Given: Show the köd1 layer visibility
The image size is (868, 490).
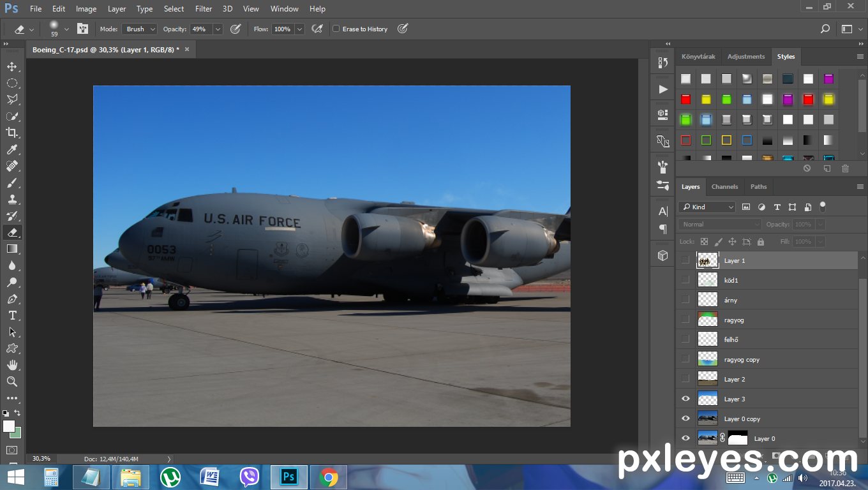Looking at the screenshot, I should [685, 280].
